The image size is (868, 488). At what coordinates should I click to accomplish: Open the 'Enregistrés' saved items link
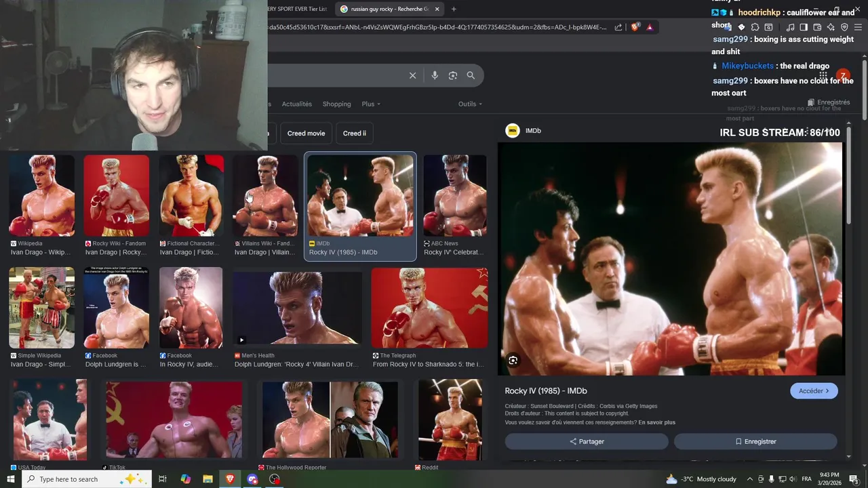(829, 102)
